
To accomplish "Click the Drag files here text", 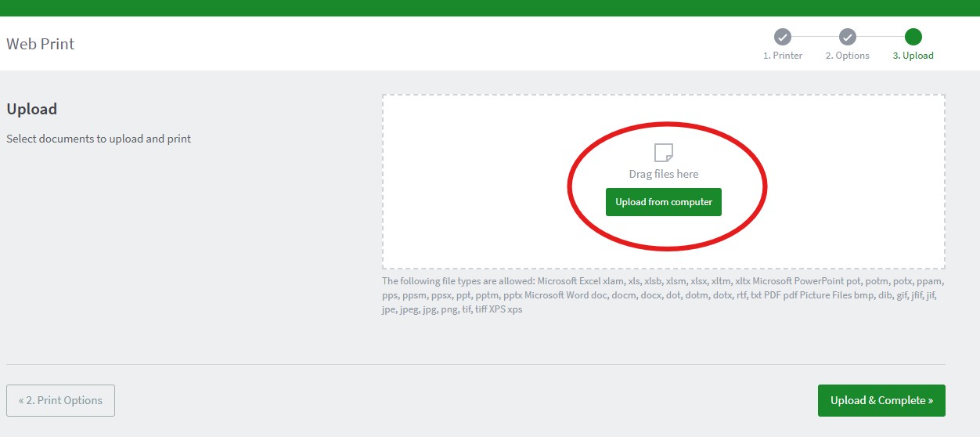I will pyautogui.click(x=664, y=174).
